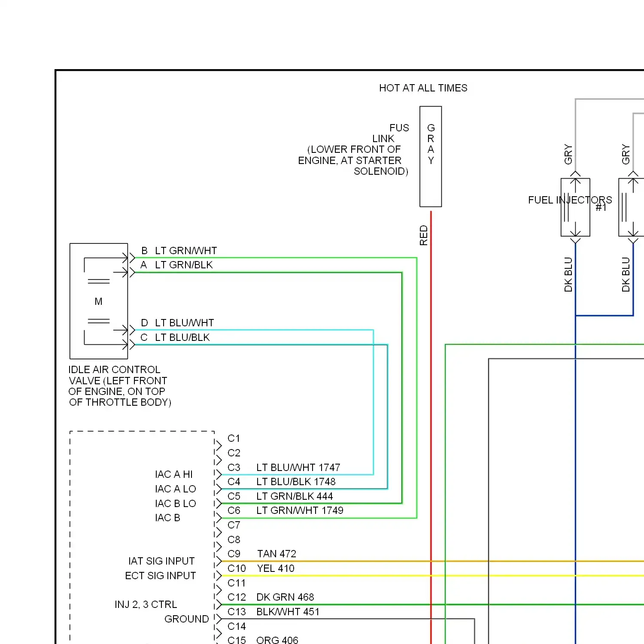The height and width of the screenshot is (644, 644).
Task: Click the 'INJ 2, 3 CTRL' signal name
Action: pyautogui.click(x=146, y=605)
